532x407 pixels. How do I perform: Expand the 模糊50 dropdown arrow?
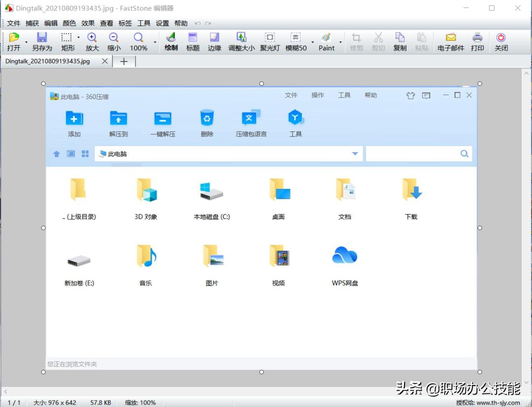point(312,42)
